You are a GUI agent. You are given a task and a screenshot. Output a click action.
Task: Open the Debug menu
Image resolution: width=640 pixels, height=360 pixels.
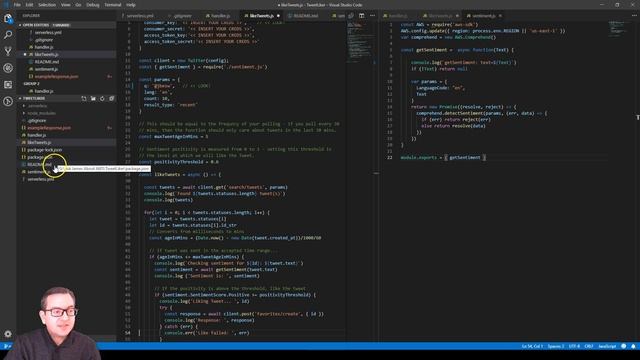[x=93, y=5]
